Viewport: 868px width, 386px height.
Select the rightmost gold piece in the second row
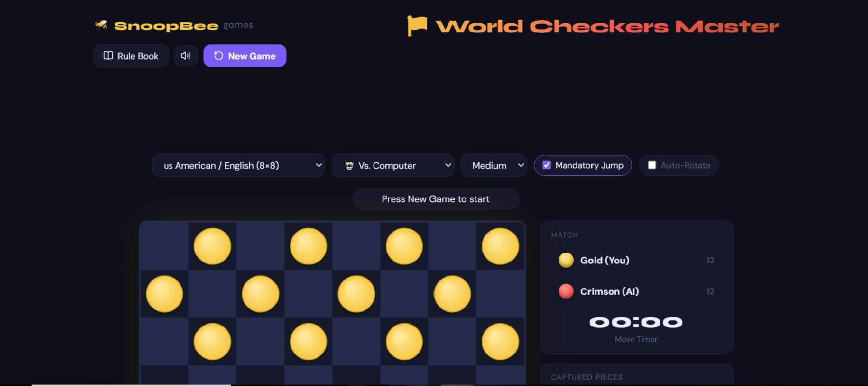[452, 294]
